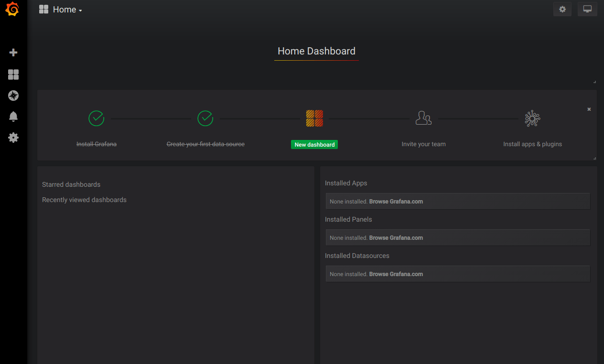Click the Install apps & plugins icon
Screen dimensions: 604x364
(532, 118)
